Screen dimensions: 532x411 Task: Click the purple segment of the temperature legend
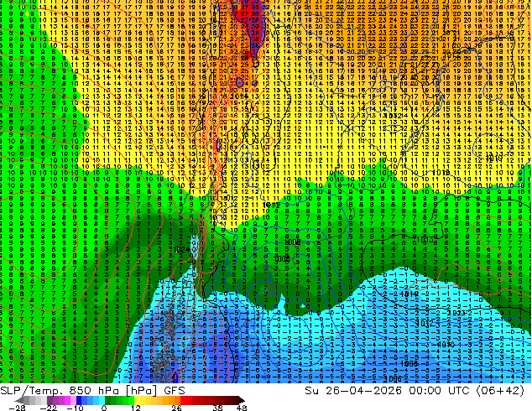click(61, 400)
